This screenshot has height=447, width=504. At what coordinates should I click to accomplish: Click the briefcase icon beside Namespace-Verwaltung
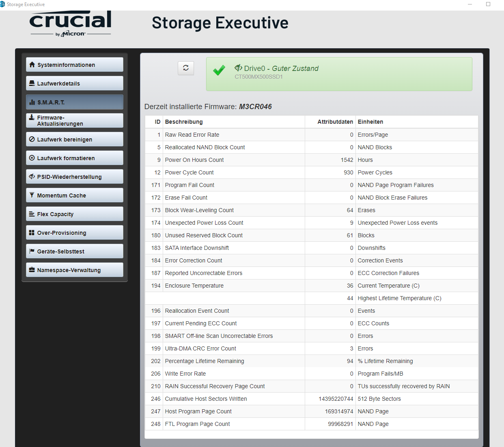[x=32, y=270]
